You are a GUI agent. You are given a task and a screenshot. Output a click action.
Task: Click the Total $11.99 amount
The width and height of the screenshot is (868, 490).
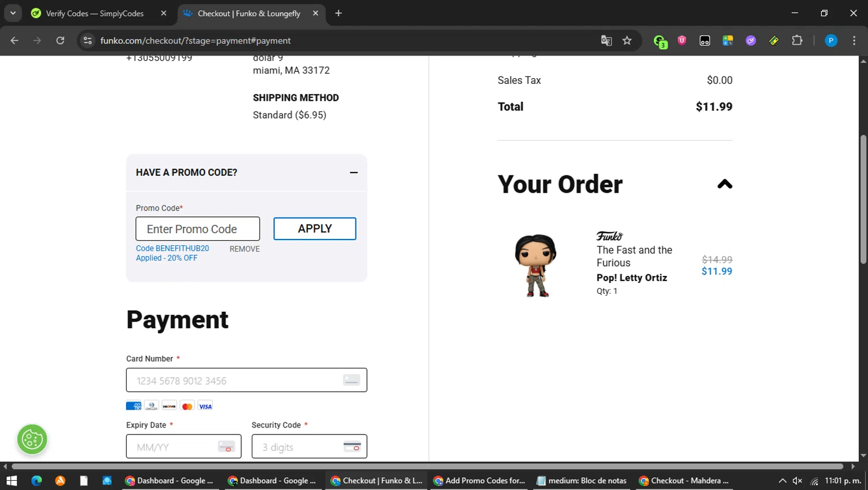(x=714, y=106)
